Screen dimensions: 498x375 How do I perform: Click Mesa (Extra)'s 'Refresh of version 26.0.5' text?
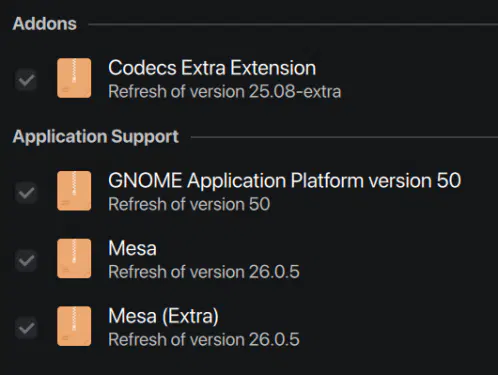click(x=204, y=340)
